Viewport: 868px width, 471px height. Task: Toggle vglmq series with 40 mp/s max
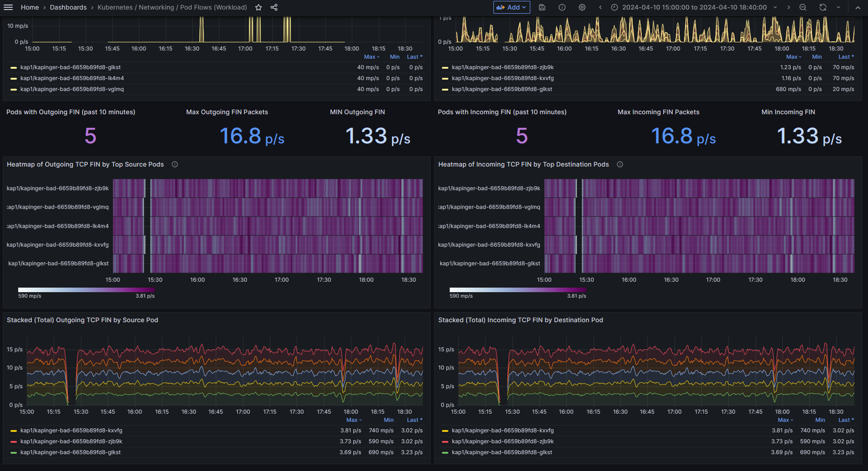[72, 89]
